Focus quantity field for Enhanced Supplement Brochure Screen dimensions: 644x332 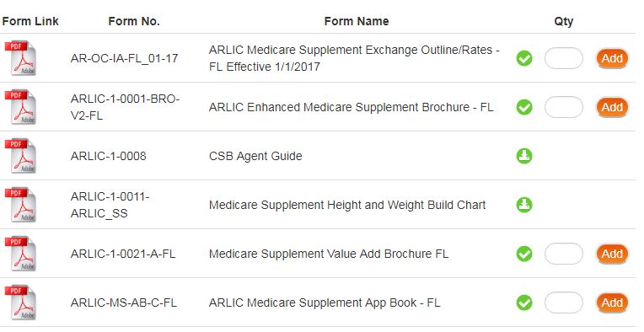point(563,107)
